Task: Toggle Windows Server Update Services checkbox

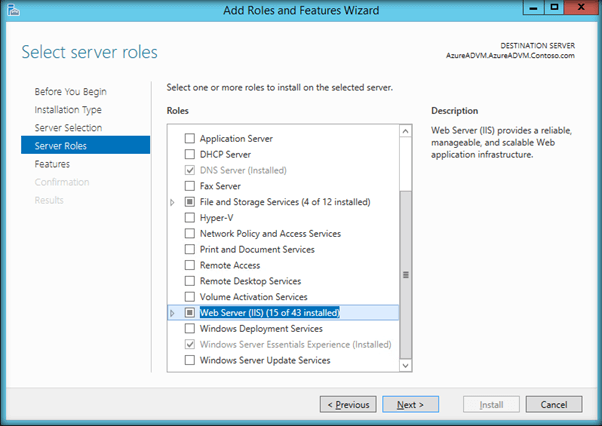Action: coord(190,360)
